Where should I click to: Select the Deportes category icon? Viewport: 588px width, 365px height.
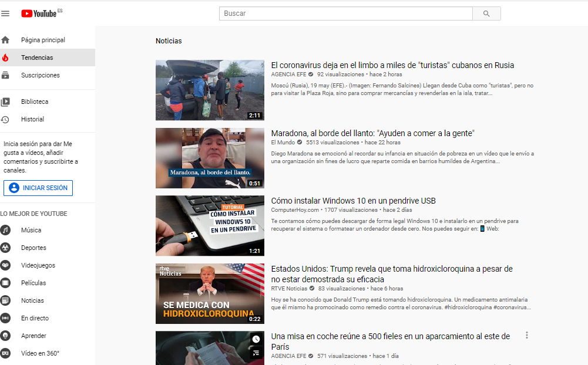pyautogui.click(x=6, y=248)
